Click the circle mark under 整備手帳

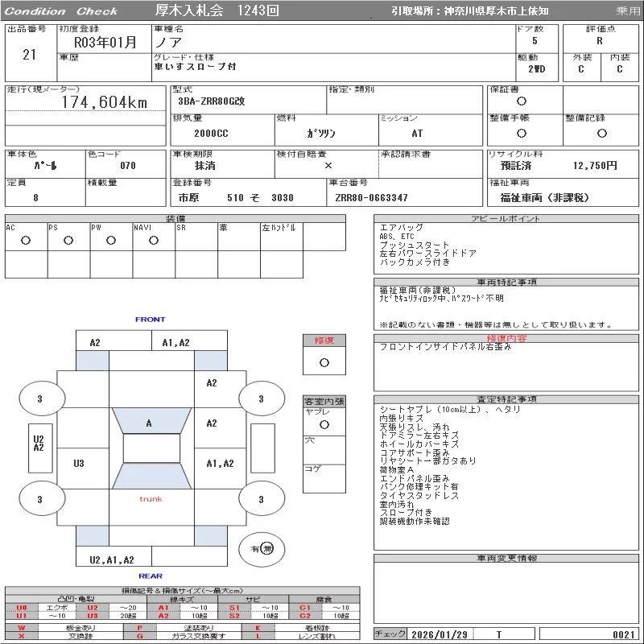522,133
